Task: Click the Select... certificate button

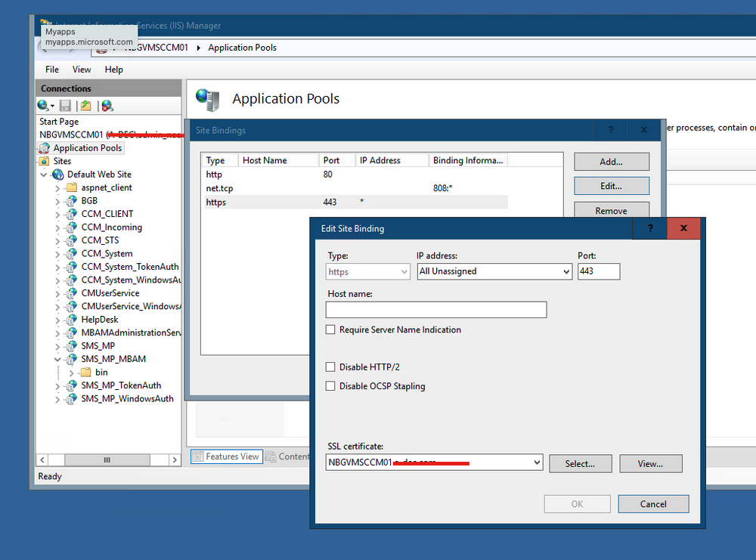Action: coord(580,463)
